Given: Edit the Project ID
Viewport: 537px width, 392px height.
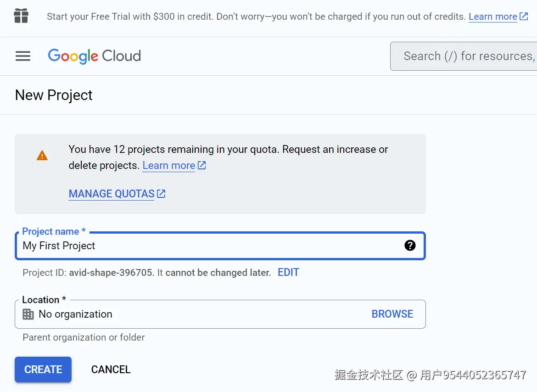Looking at the screenshot, I should pyautogui.click(x=288, y=272).
